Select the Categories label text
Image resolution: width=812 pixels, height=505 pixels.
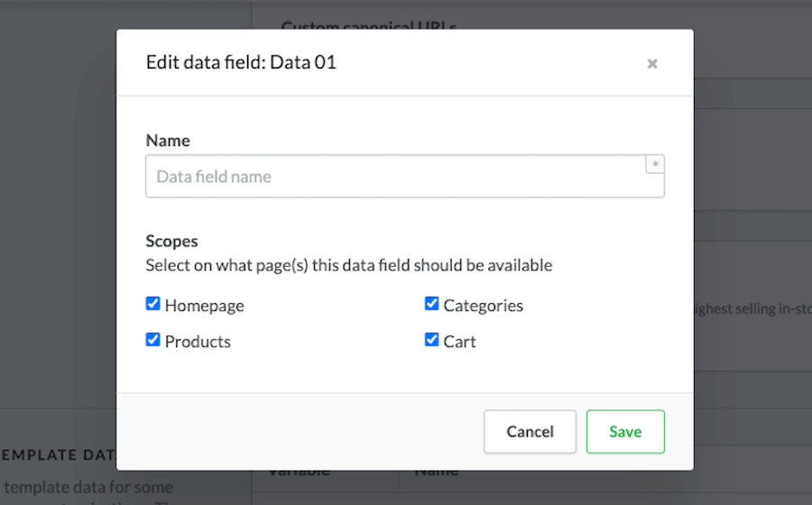pos(483,306)
